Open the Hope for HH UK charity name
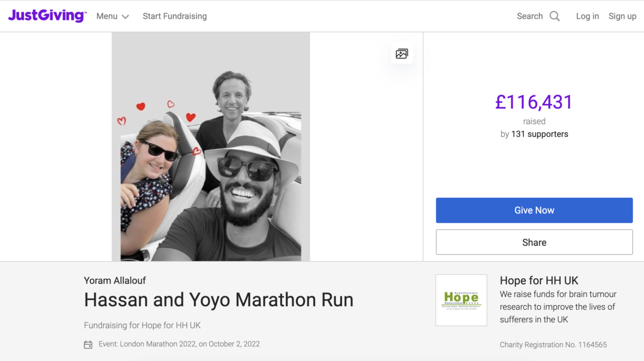Screen dimensions: 644x361 tap(539, 280)
